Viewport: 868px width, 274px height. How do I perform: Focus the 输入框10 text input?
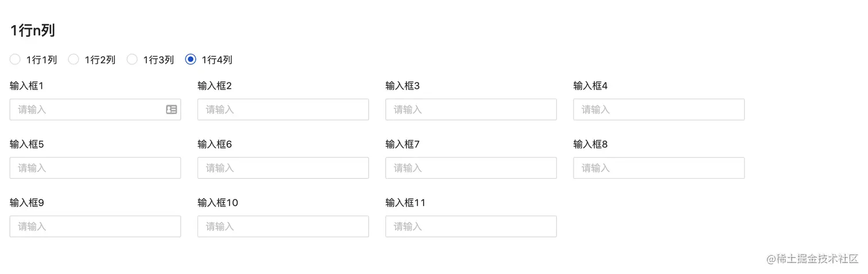[282, 226]
